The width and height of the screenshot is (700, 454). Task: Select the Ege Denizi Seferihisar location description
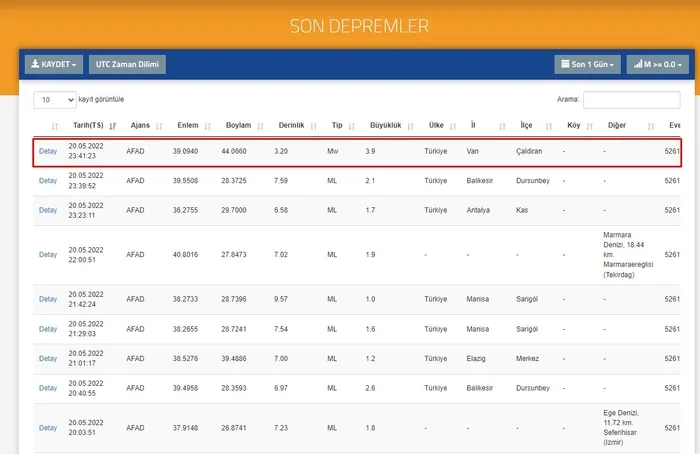(x=621, y=428)
